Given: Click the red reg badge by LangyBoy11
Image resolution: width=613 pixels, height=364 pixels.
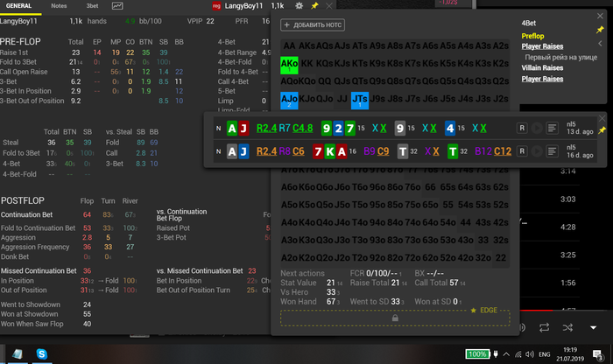Looking at the screenshot, I should 216,6.
